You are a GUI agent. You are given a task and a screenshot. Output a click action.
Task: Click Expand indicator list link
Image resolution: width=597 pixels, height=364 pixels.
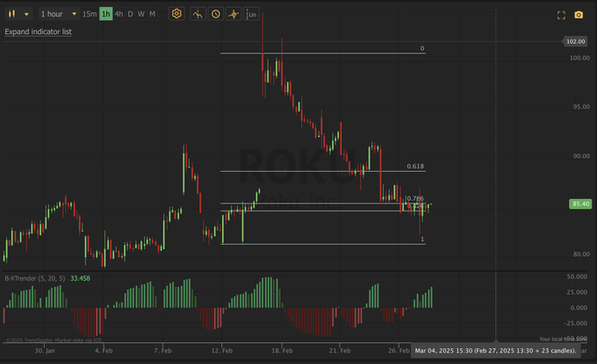38,32
